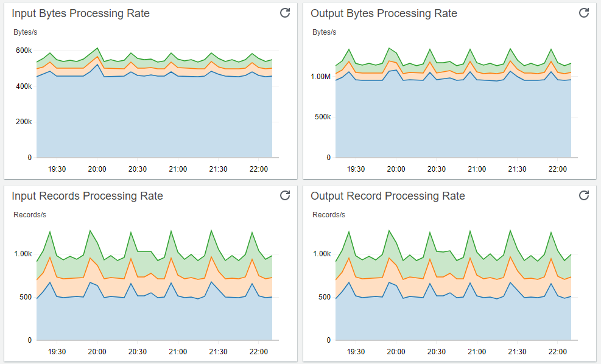The width and height of the screenshot is (601, 364).
Task: Refresh the Input Bytes Processing Rate chart
Action: point(285,13)
